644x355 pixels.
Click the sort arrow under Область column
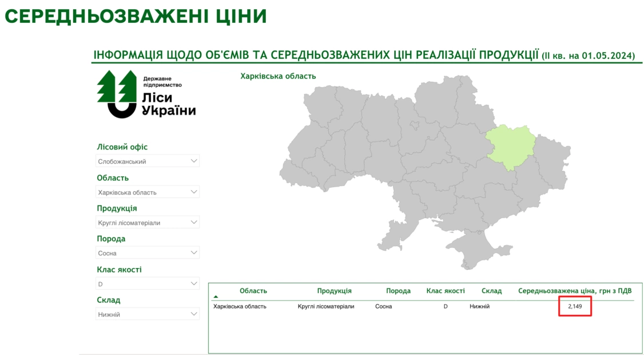(216, 297)
